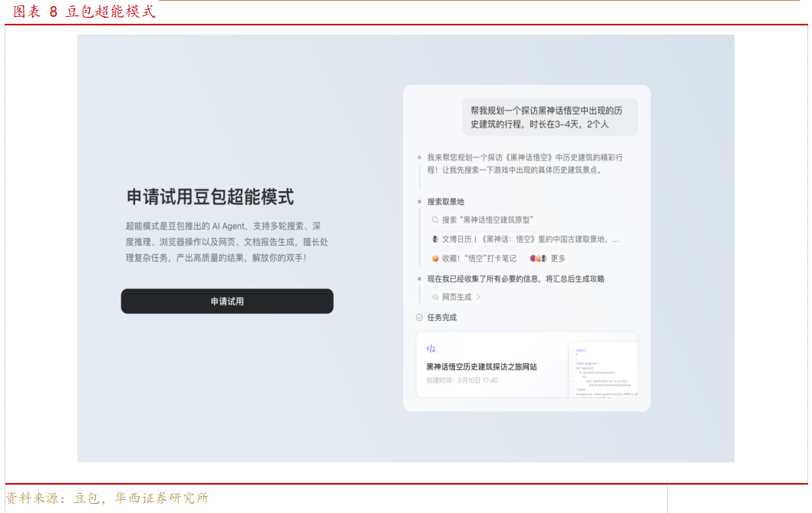Open the 文博日历 search result source icon
The width and height of the screenshot is (812, 513).
click(435, 240)
